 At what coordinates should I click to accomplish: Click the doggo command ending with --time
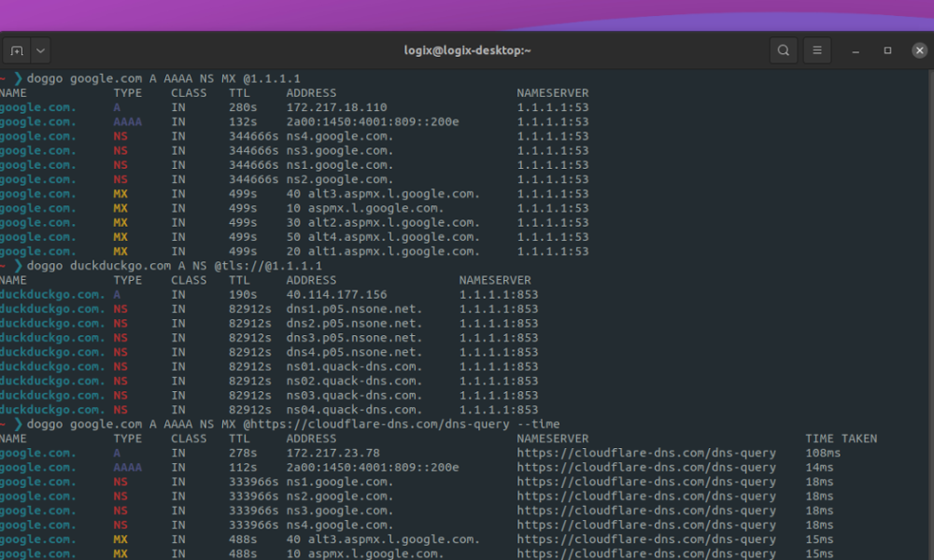(293, 425)
